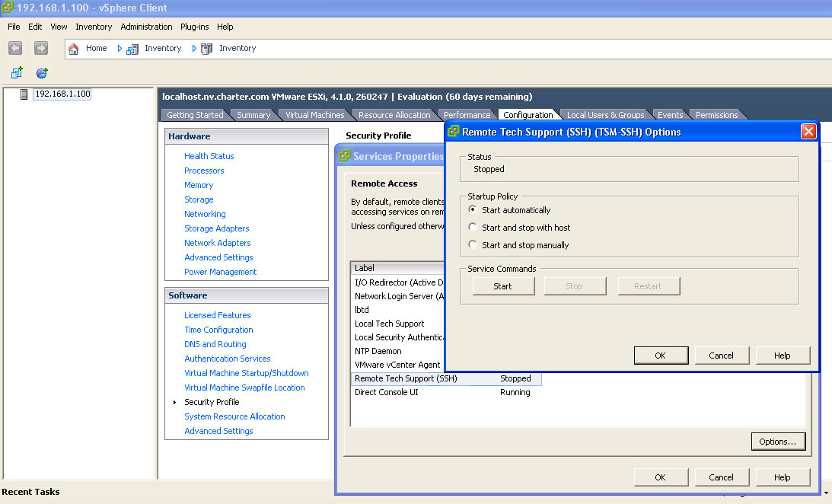Open the Power Management link
832x504 pixels.
[220, 272]
